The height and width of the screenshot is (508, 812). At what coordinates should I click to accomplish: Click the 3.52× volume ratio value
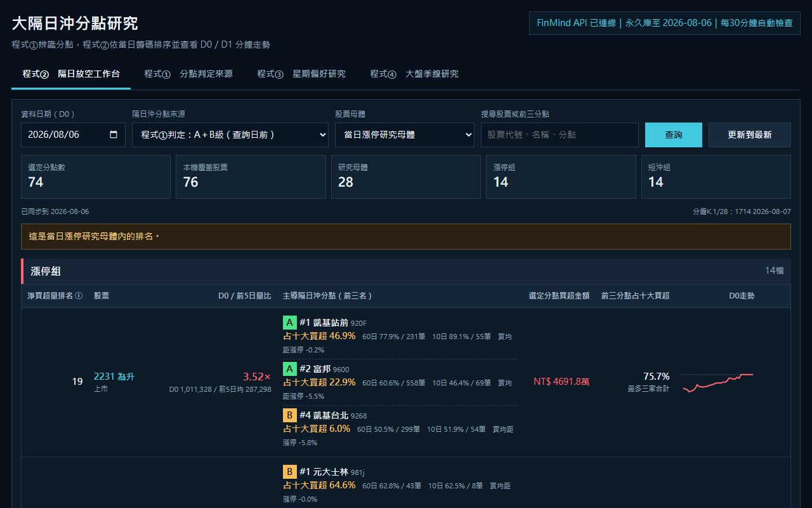257,377
